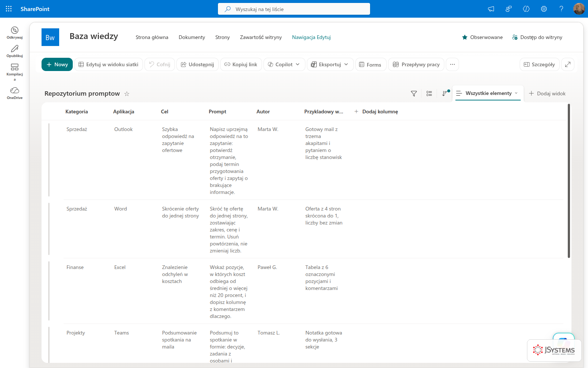Open the Copilot icon in top header
The height and width of the screenshot is (368, 588).
(x=526, y=9)
